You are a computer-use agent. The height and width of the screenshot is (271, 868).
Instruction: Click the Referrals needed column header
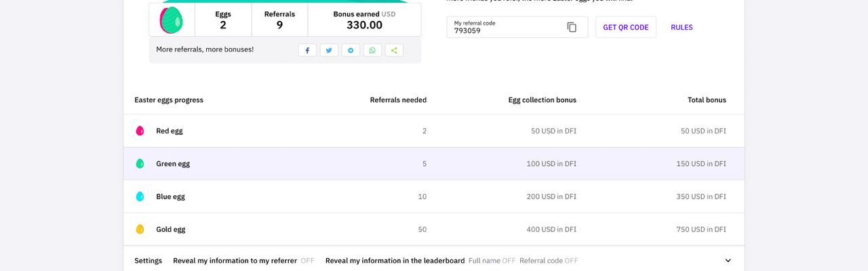(x=398, y=100)
